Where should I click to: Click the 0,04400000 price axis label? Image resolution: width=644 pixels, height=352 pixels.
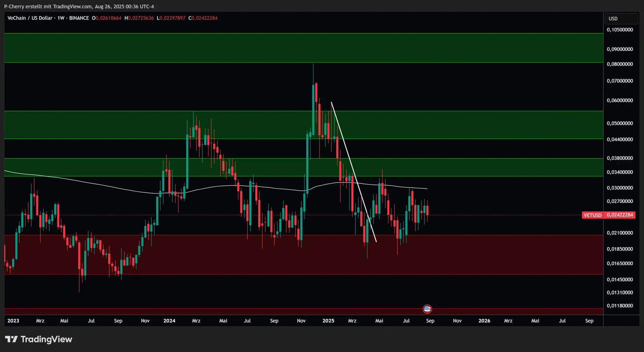[x=620, y=139]
